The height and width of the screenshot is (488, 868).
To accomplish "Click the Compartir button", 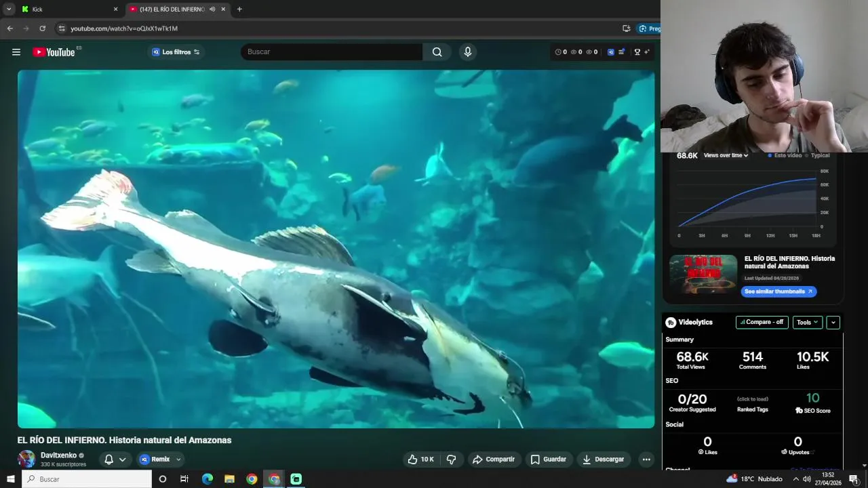I will 494,460.
